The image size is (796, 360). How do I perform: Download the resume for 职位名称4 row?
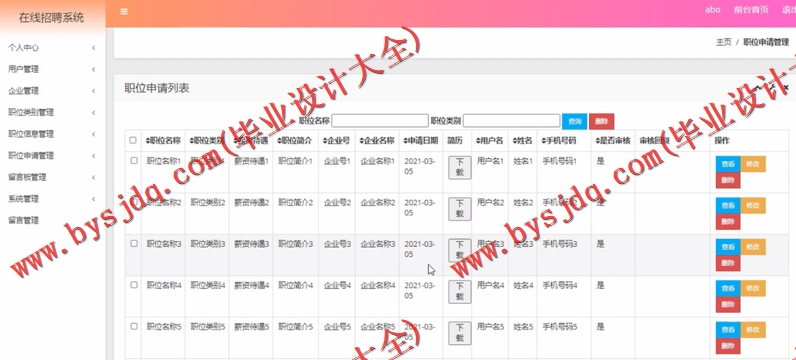click(459, 292)
